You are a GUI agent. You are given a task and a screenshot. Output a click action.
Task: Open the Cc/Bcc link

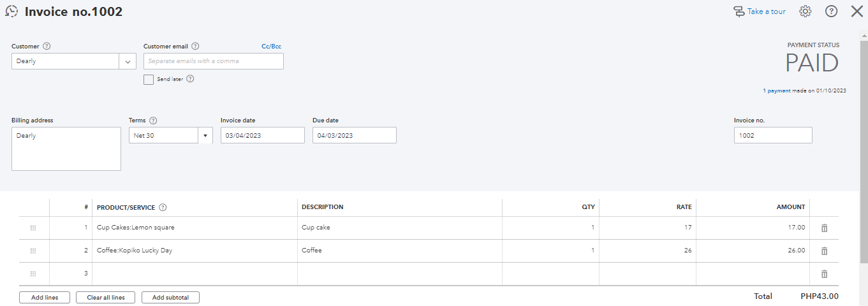(271, 47)
